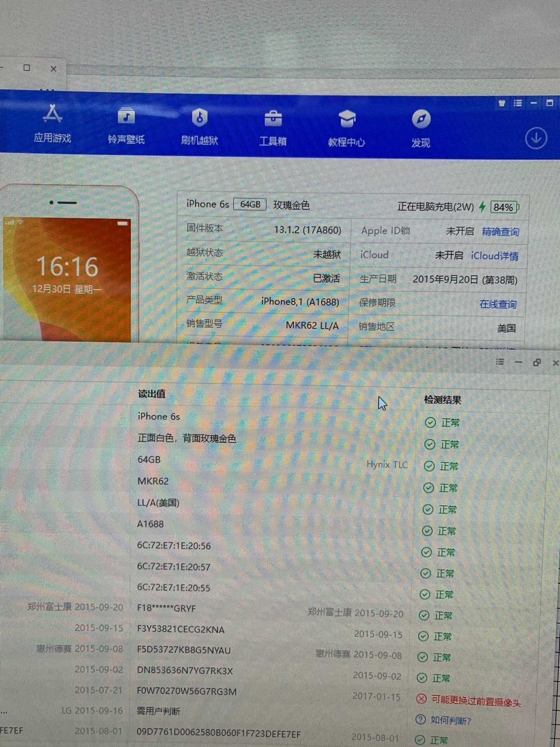Open the 发现 discover section
Viewport: 560px width, 747px height.
point(421,129)
